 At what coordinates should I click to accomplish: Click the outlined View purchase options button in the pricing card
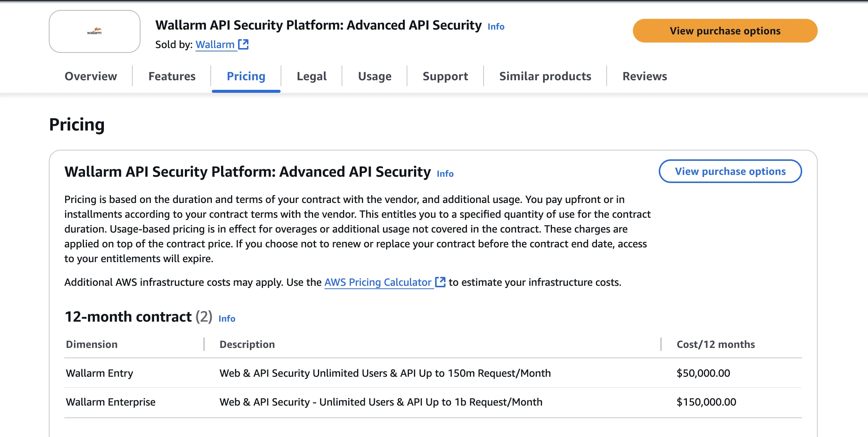pos(730,171)
